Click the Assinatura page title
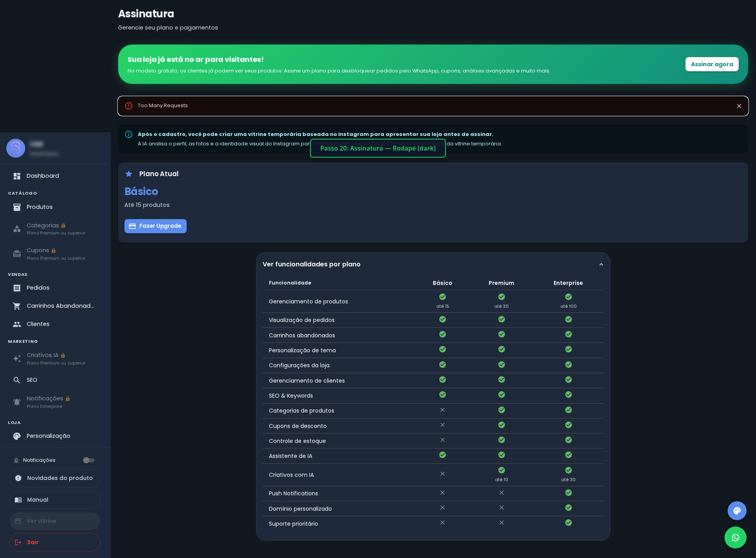Screen dimensions: 756x558 coord(146,14)
